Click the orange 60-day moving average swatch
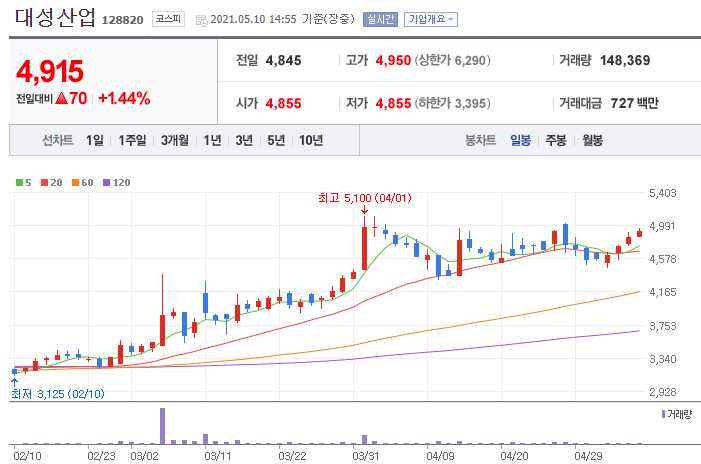Image resolution: width=701 pixels, height=464 pixels. [x=75, y=182]
